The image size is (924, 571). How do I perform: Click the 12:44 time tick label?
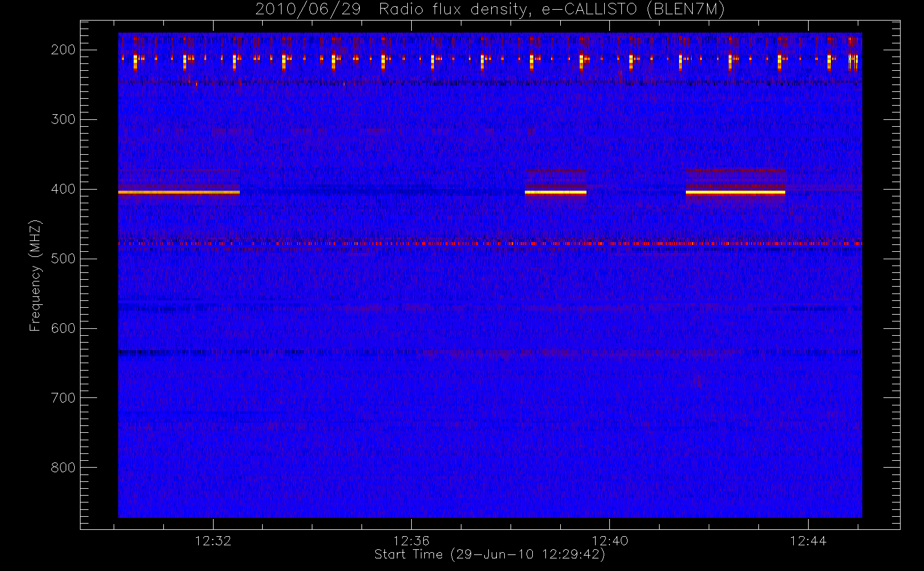[808, 541]
